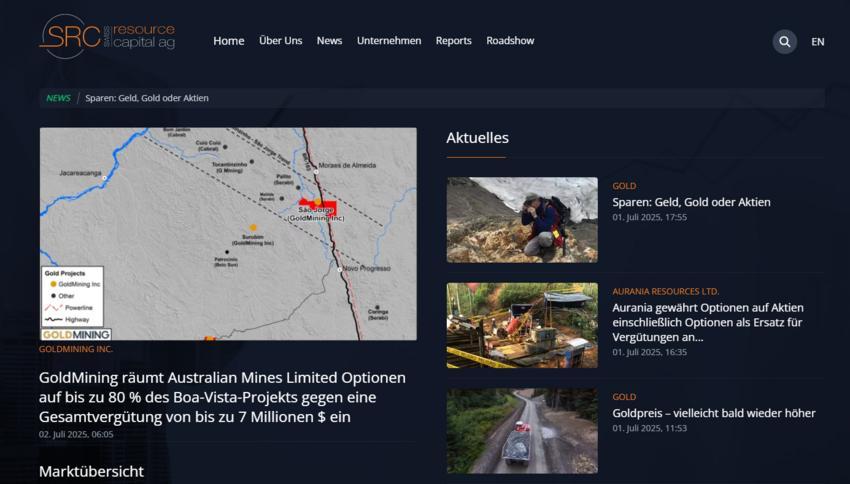Open the São Jorge map featured image
The height and width of the screenshot is (484, 850).
tap(228, 234)
